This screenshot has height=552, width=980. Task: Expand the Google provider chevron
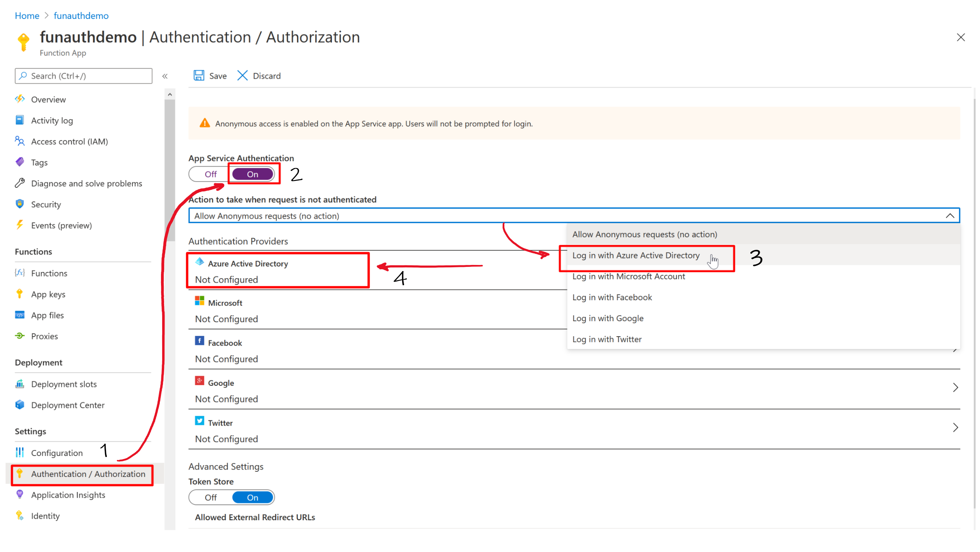[x=955, y=387]
